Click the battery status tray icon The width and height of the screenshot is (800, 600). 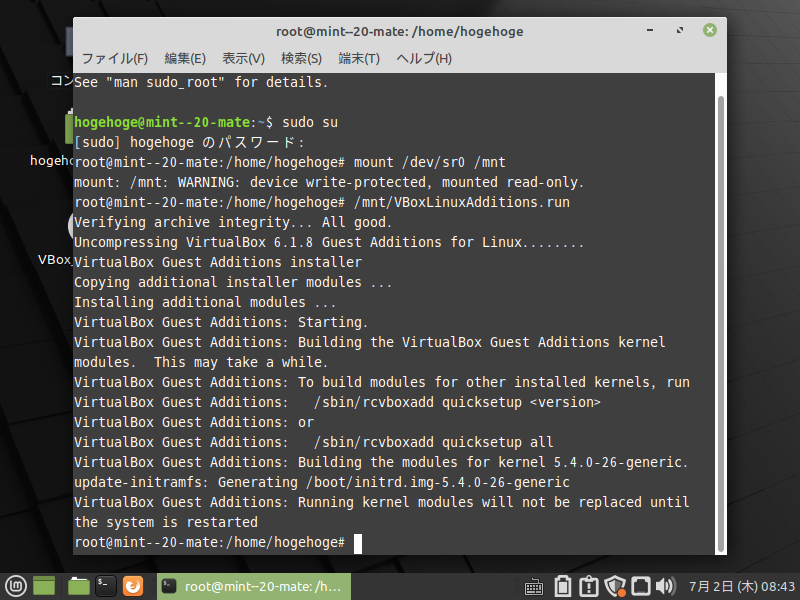(563, 586)
